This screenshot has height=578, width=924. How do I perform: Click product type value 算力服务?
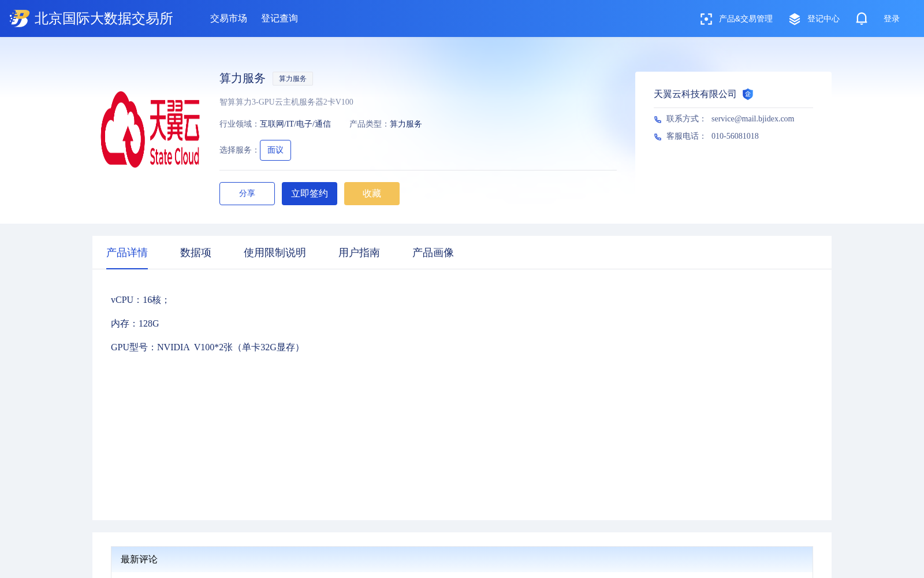pos(406,124)
